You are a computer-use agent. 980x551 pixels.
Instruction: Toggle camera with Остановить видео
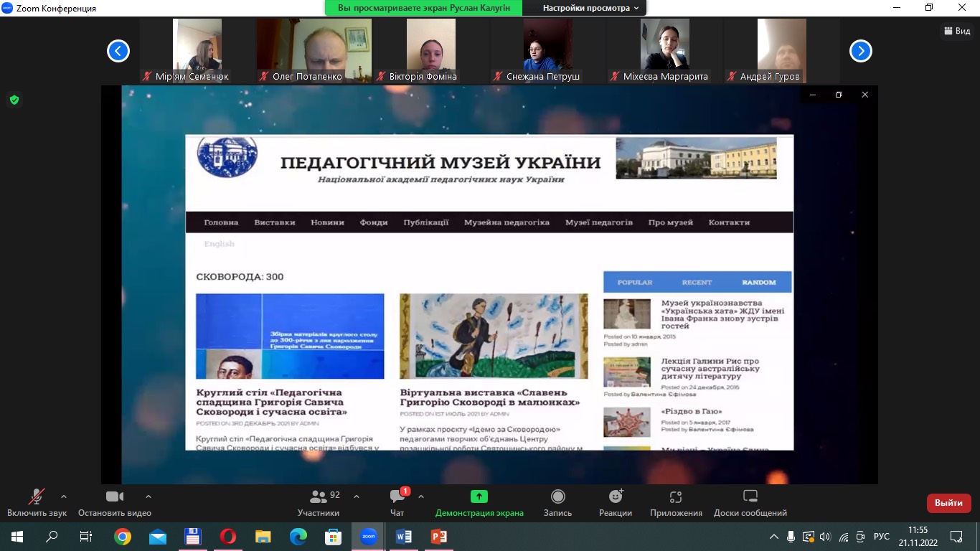(x=115, y=496)
